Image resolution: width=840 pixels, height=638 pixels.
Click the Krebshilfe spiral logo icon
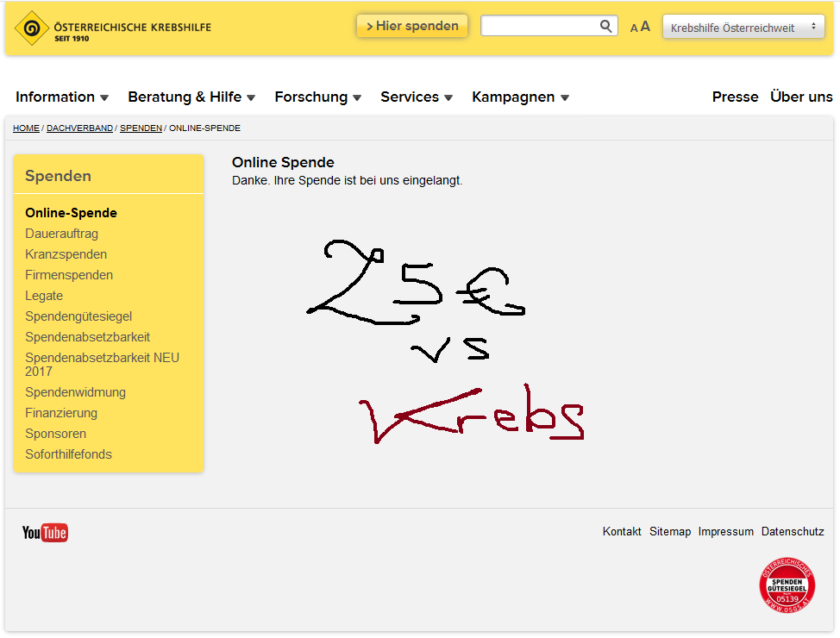coord(32,28)
